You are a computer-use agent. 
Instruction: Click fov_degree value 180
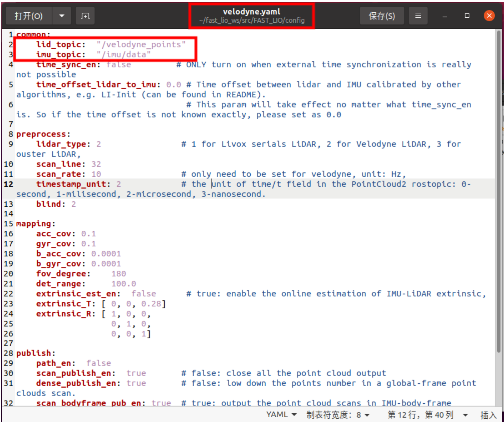point(118,274)
